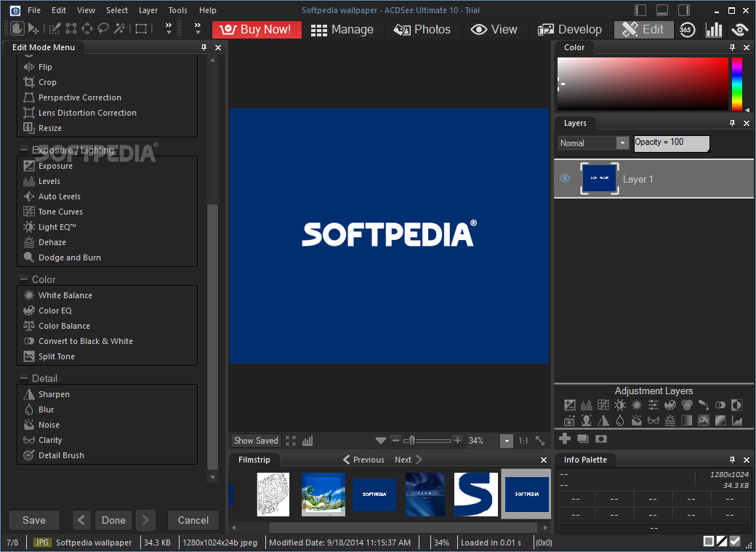Add Blur droplet adjustment layer icon

click(620, 420)
